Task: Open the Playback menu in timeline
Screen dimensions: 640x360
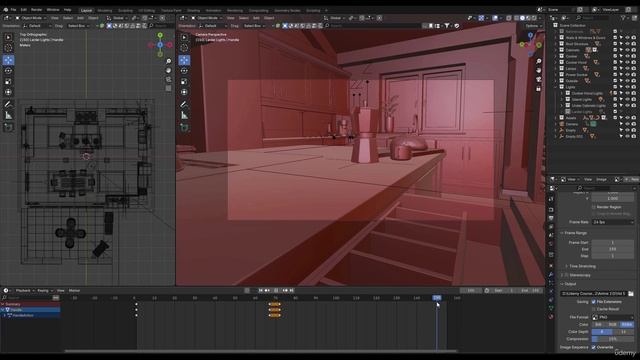Action: point(25,291)
